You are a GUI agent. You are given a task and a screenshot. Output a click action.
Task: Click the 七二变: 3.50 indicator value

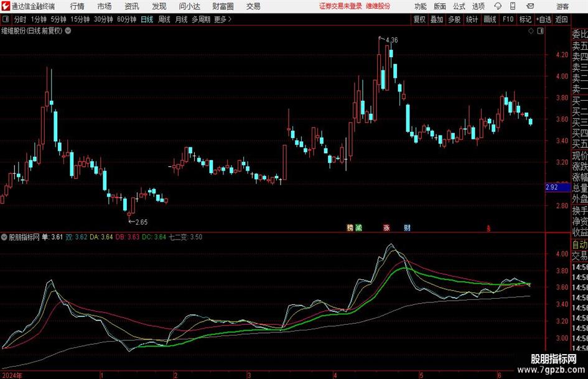[x=185, y=236]
